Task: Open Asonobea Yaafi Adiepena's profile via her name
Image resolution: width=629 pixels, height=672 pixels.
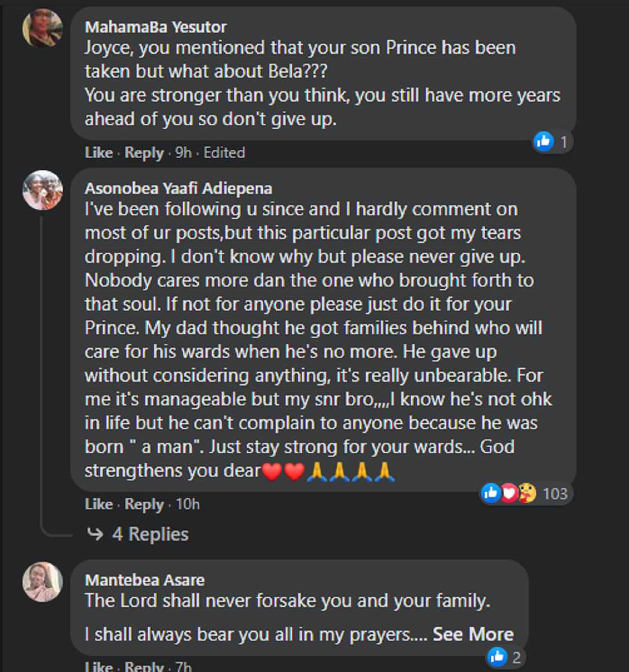Action: coord(179,188)
